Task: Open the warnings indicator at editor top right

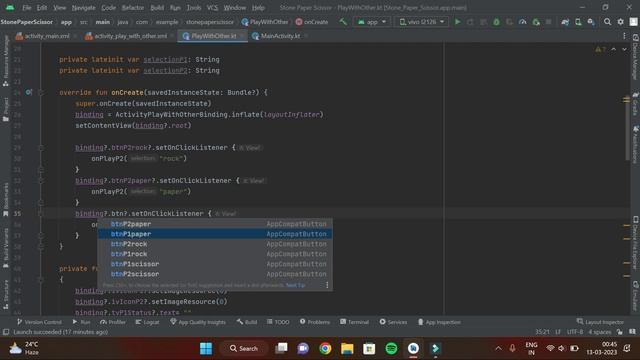Action: 600,49
